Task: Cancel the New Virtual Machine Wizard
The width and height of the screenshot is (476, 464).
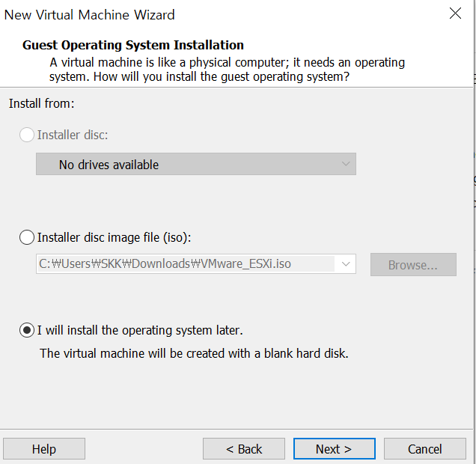Action: click(424, 449)
